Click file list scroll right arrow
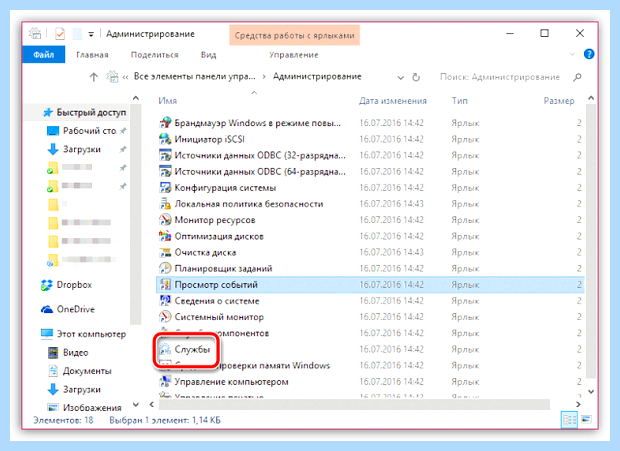Screen dimensions: 620x451 578,404
